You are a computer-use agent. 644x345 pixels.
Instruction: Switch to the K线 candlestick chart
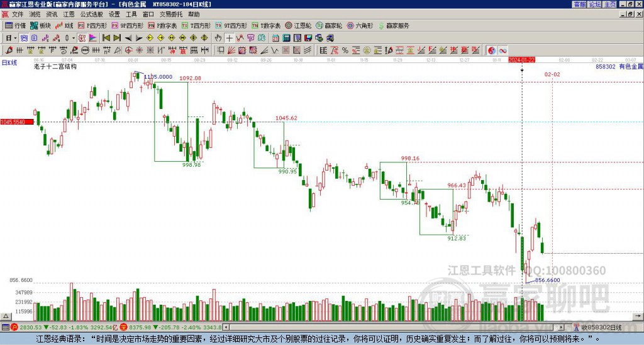[64, 25]
